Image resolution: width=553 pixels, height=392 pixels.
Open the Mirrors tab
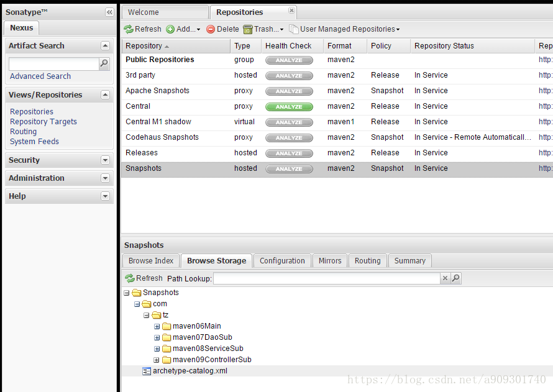pos(330,261)
